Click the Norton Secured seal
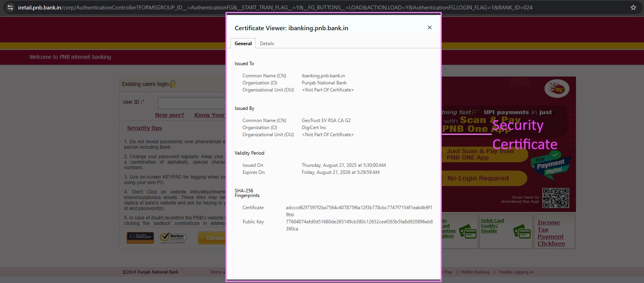Screen dimensions: 644x283 click(x=173, y=237)
